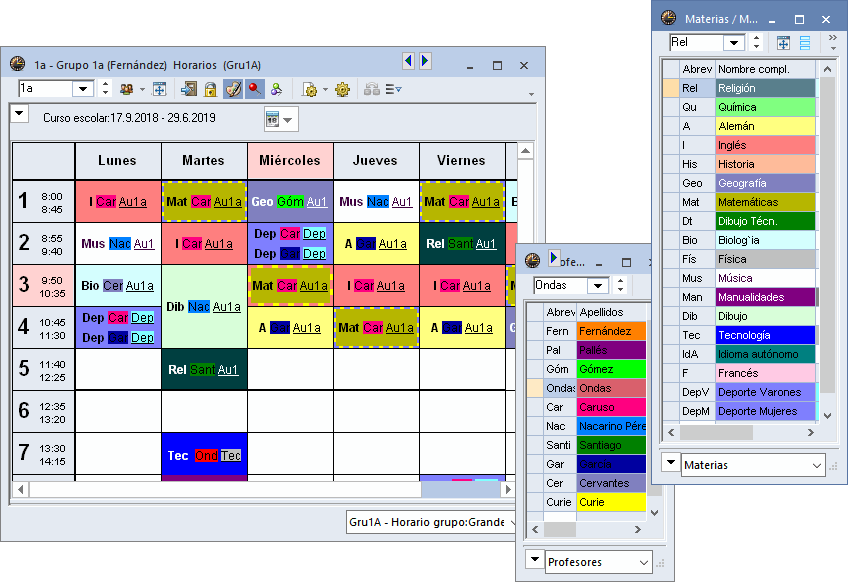The image size is (848, 582).
Task: Toggle the color palette icon in the timetable toolbar
Action: [x=233, y=89]
